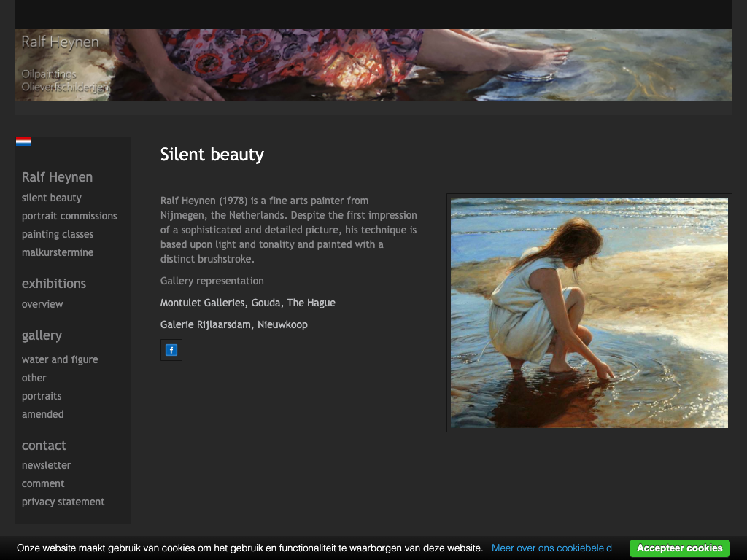Image resolution: width=747 pixels, height=560 pixels.
Task: Browse the portraits gallery
Action: coord(42,396)
